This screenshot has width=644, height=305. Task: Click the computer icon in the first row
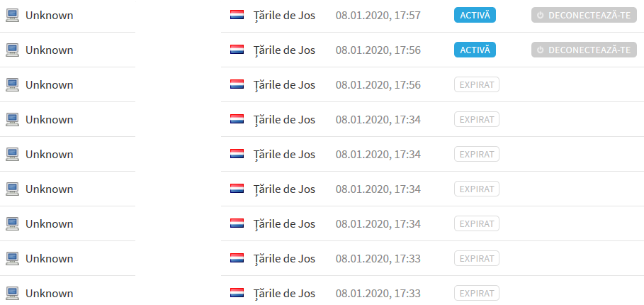12,15
